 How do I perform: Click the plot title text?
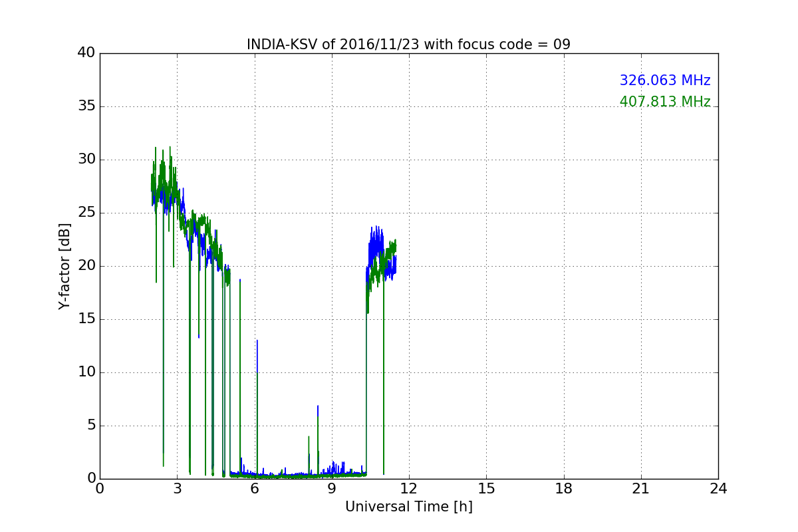(408, 45)
